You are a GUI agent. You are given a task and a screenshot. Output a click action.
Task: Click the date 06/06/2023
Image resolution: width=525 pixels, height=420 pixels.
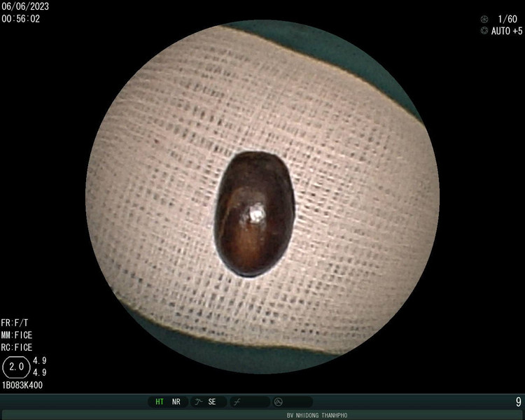[x=25, y=6]
